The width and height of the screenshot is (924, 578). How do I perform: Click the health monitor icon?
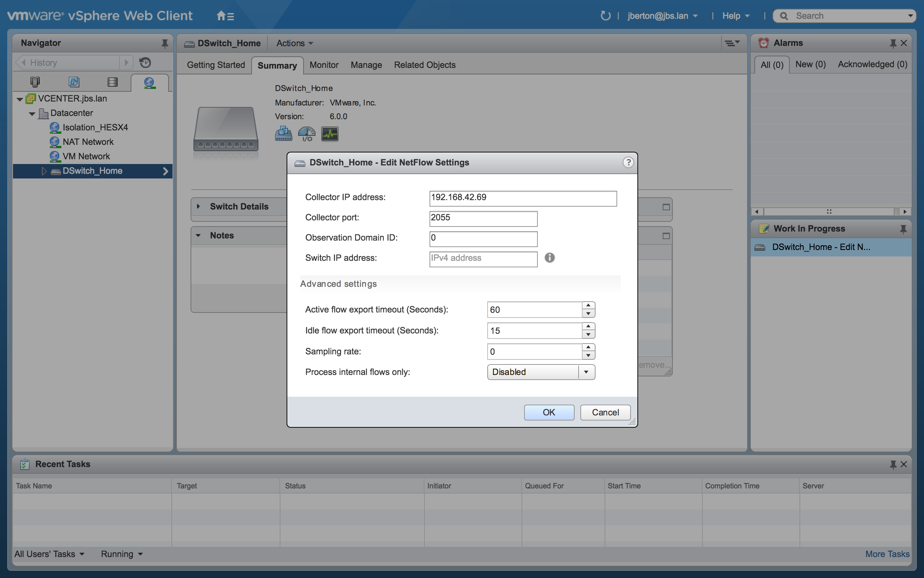330,134
